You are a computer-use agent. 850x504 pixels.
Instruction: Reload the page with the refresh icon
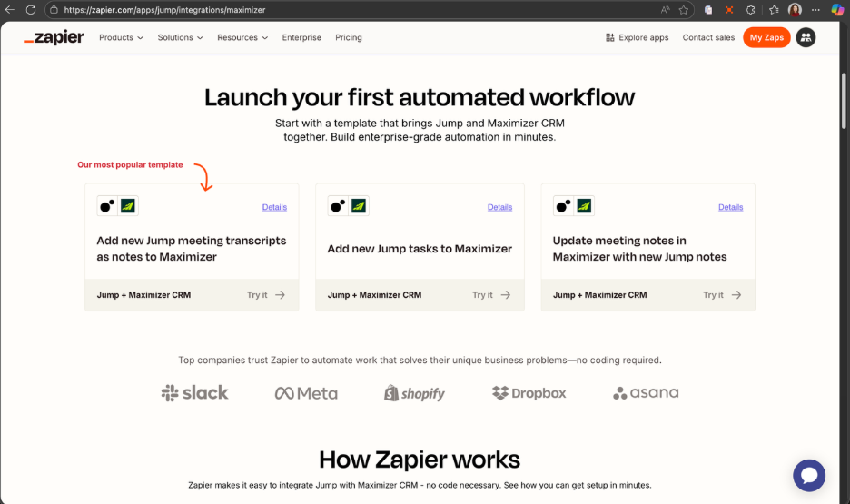point(31,10)
